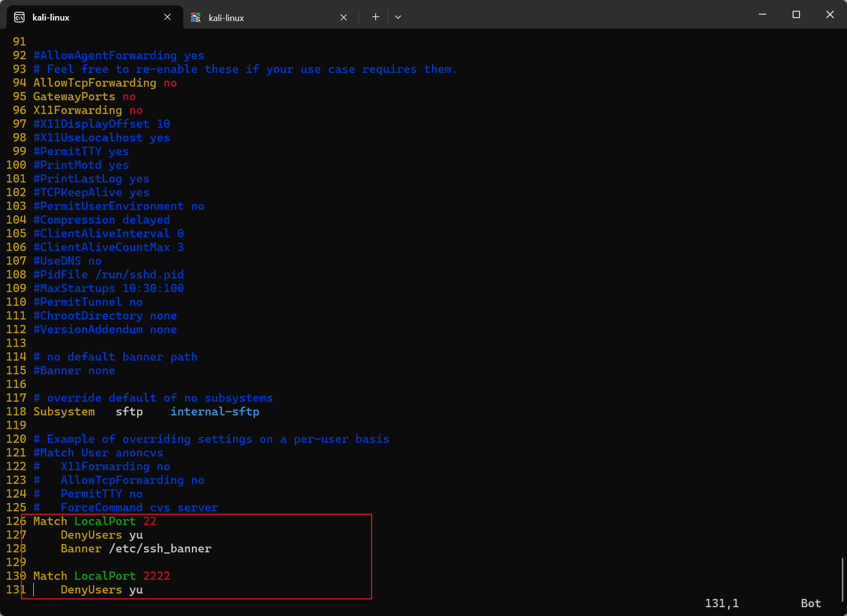
Task: Click 'Match LocalPort 22' line
Action: pos(95,522)
